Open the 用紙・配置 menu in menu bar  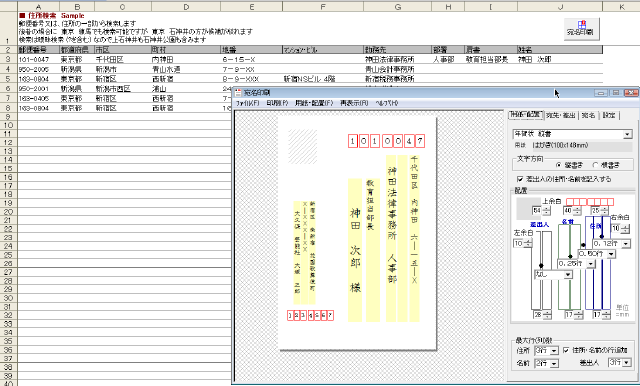coord(314,103)
